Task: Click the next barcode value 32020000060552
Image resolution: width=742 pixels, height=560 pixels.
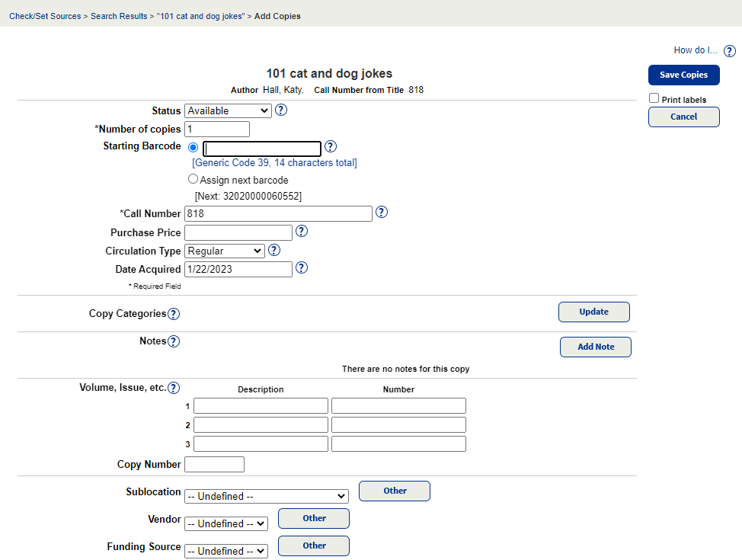Action: click(x=261, y=196)
